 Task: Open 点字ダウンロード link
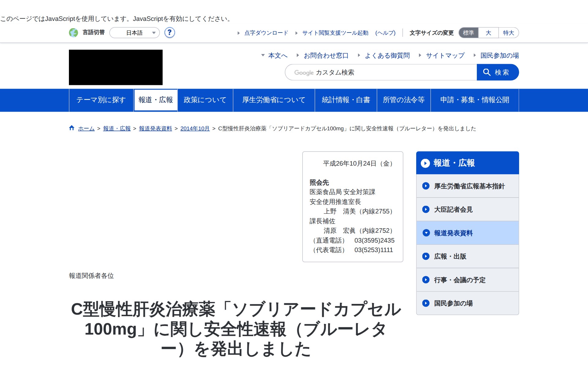266,33
